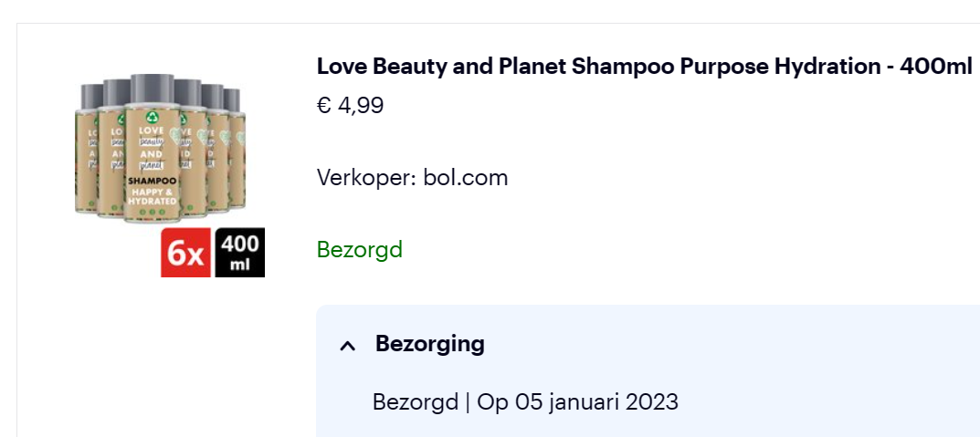Click the leftmost bottle in the product image

click(88, 146)
